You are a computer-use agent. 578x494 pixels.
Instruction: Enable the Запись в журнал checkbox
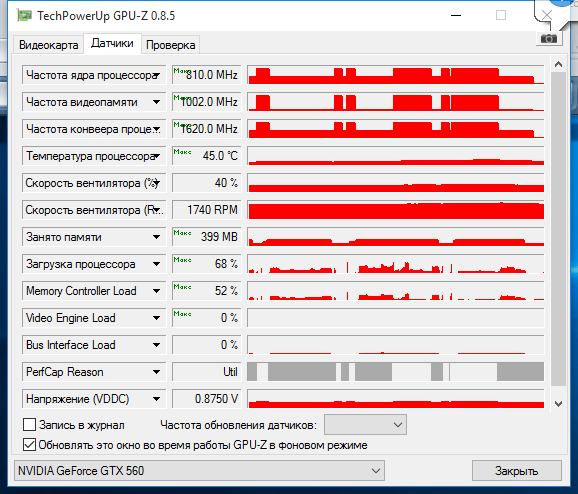tap(29, 425)
